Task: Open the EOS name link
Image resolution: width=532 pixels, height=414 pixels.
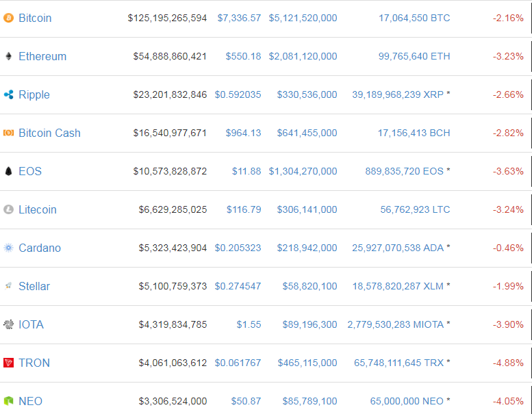Action: click(x=30, y=171)
